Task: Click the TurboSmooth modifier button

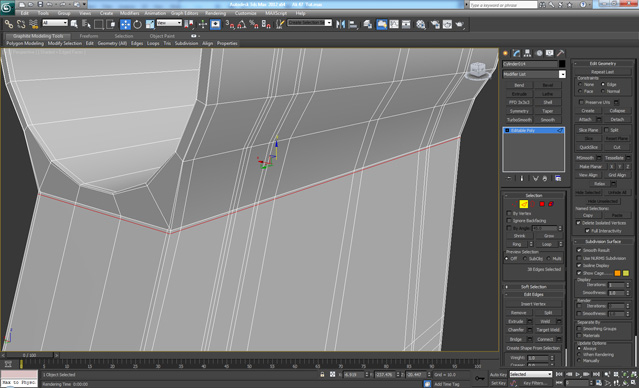Action: pos(519,120)
